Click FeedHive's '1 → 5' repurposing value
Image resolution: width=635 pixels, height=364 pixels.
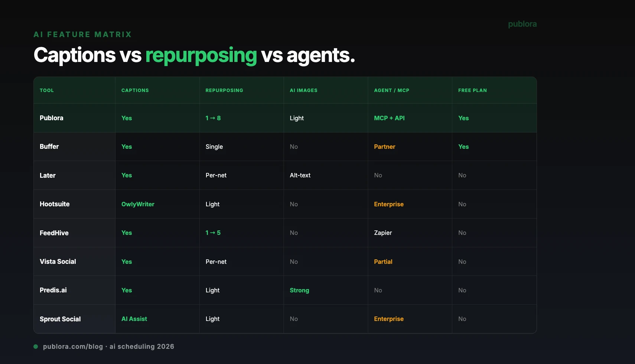pyautogui.click(x=213, y=233)
